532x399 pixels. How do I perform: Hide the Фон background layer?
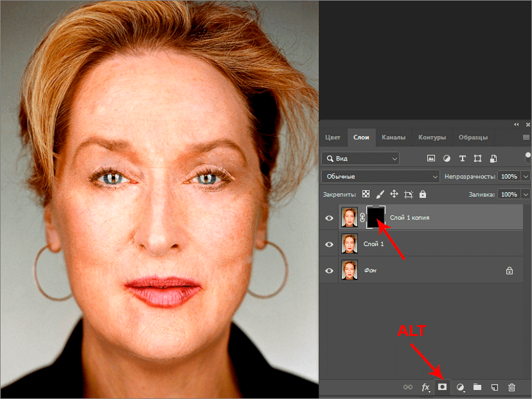pos(330,270)
